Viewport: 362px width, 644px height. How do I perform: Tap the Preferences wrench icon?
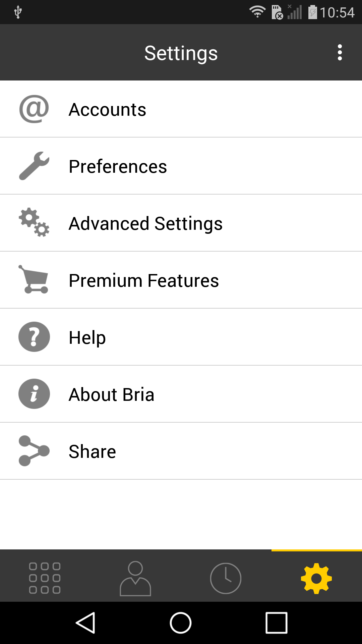pos(34,166)
